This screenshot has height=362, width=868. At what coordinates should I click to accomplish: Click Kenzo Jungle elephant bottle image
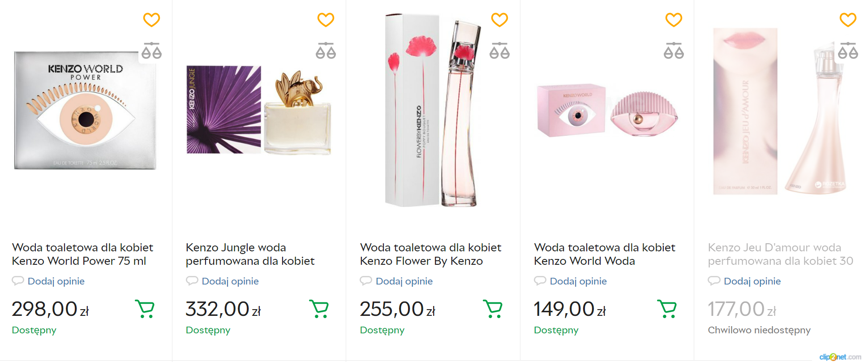(x=297, y=112)
